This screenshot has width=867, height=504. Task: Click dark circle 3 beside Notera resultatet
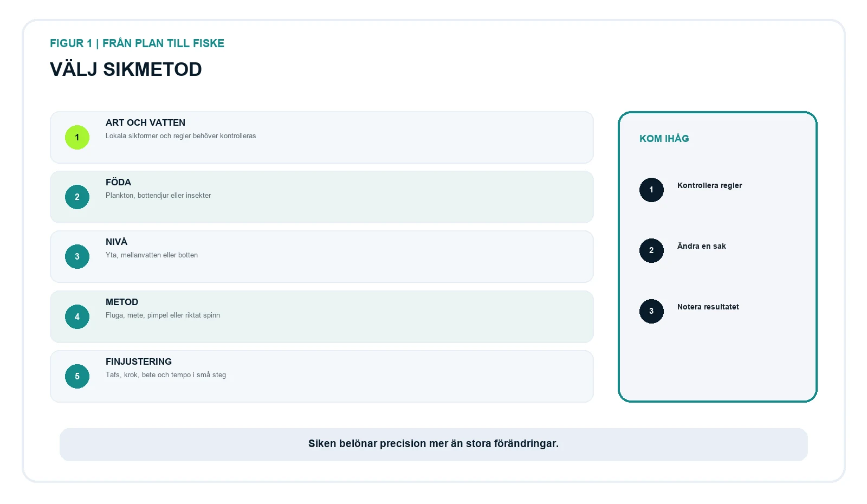(651, 311)
